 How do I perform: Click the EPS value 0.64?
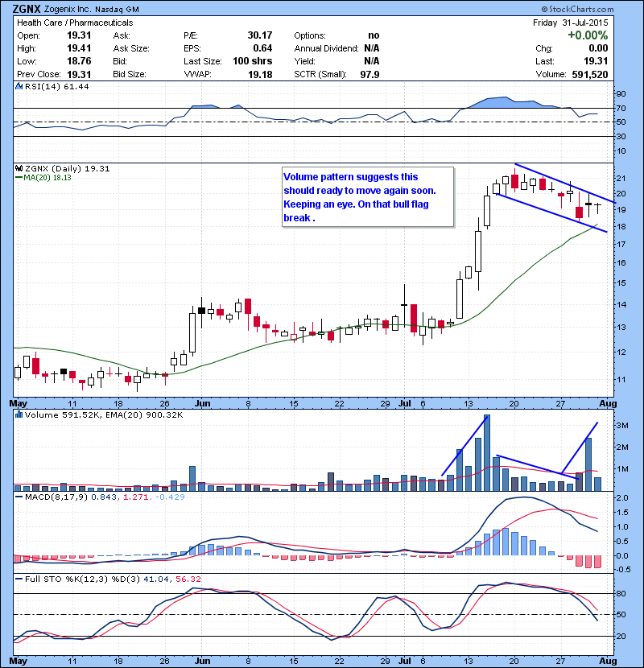pos(262,48)
